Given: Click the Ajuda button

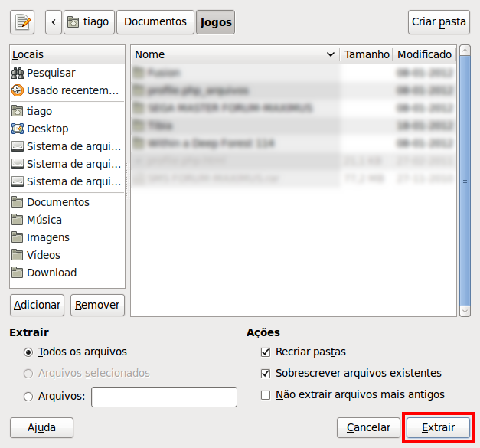Looking at the screenshot, I should [x=41, y=427].
